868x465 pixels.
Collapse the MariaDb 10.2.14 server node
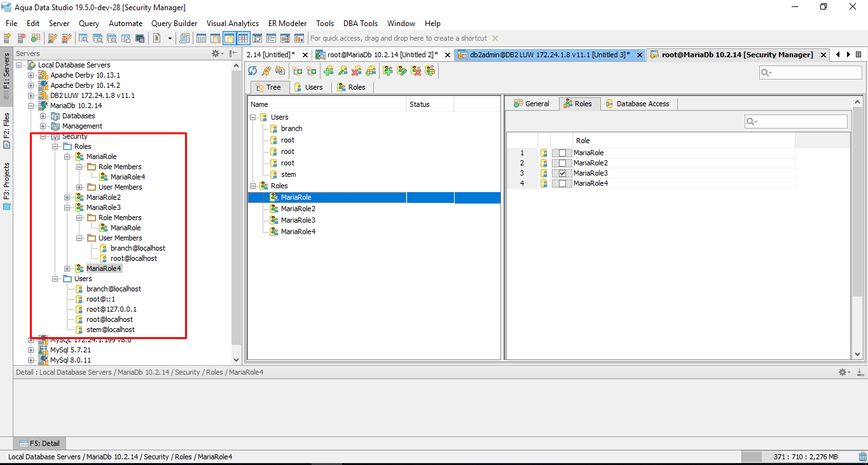click(31, 106)
